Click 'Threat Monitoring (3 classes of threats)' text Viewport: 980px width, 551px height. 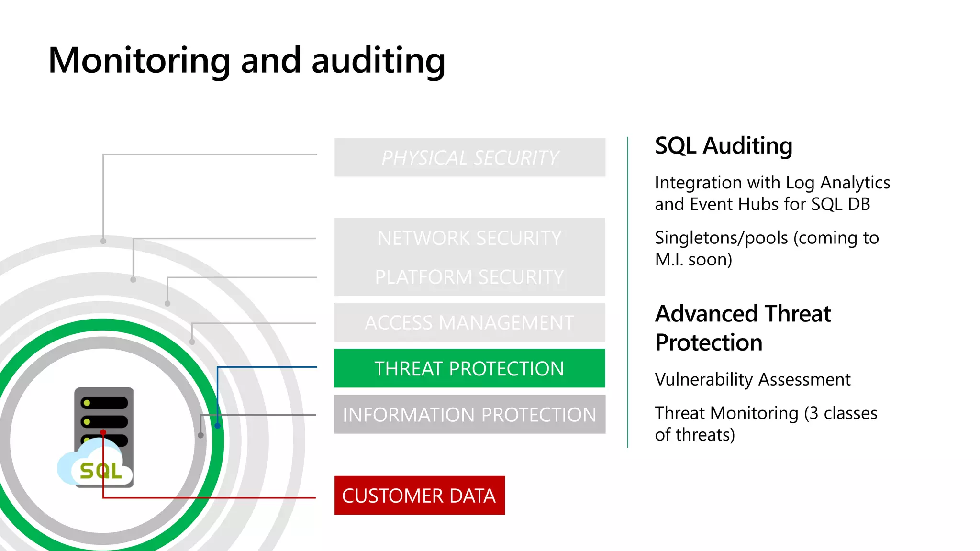pos(766,423)
